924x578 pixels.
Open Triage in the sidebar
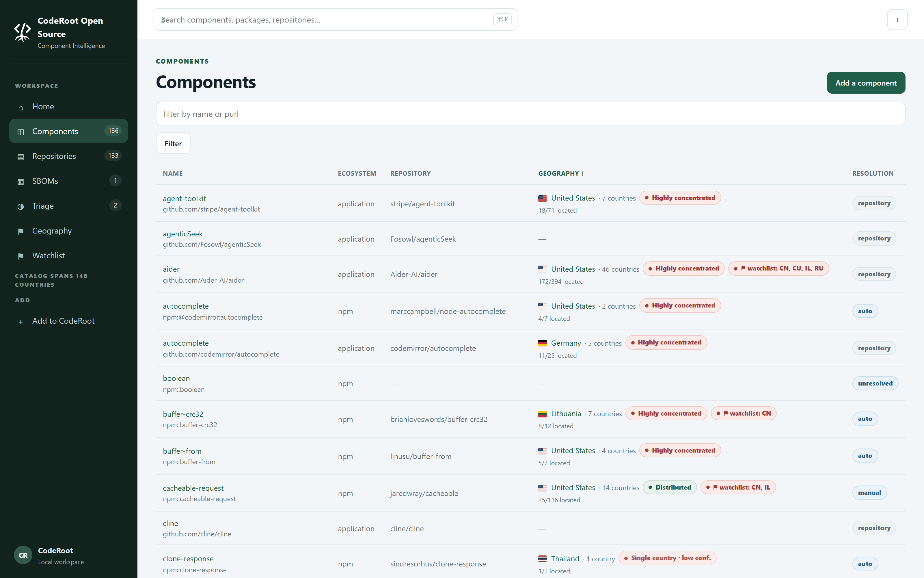tap(69, 206)
